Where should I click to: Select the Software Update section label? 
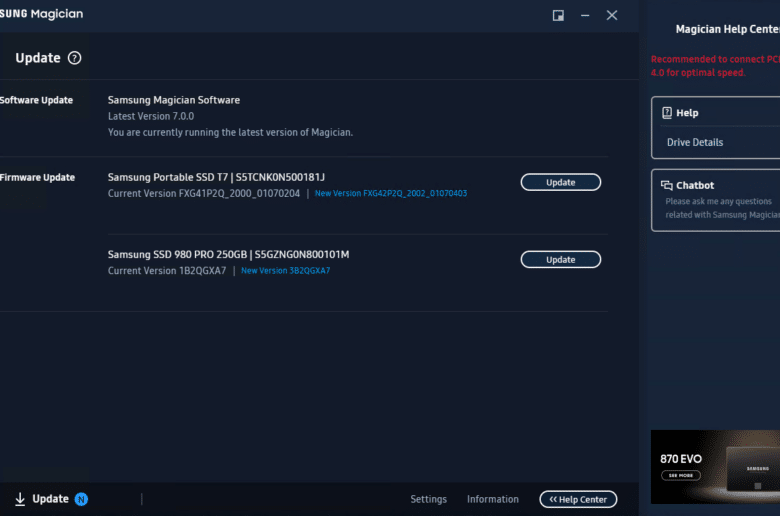click(36, 100)
